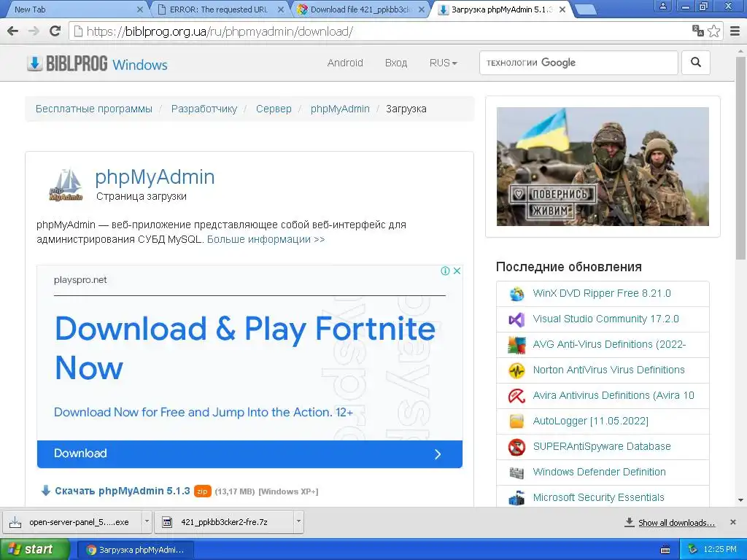Open Visual Studio Community 17.2.0
Screen dimensions: 747x560
point(605,319)
